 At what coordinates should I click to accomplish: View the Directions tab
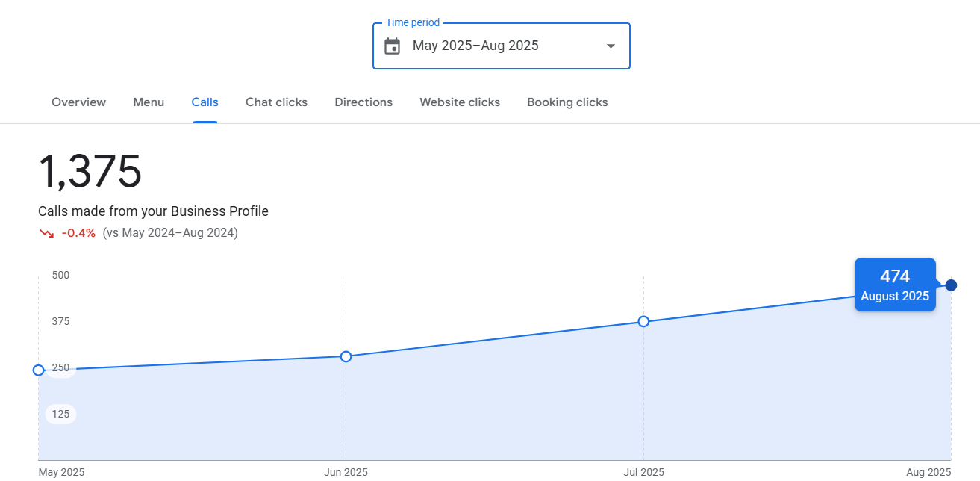(363, 102)
